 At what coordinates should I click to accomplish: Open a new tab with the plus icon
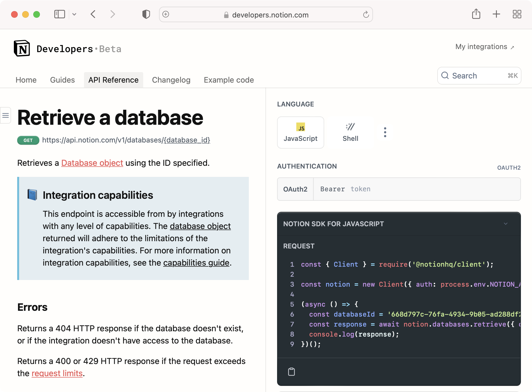496,14
